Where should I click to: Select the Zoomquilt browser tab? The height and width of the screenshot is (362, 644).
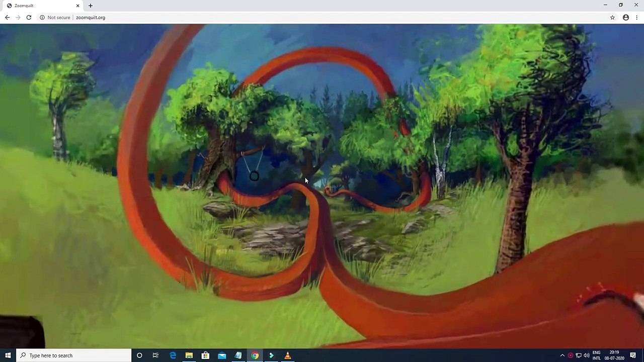(43, 6)
